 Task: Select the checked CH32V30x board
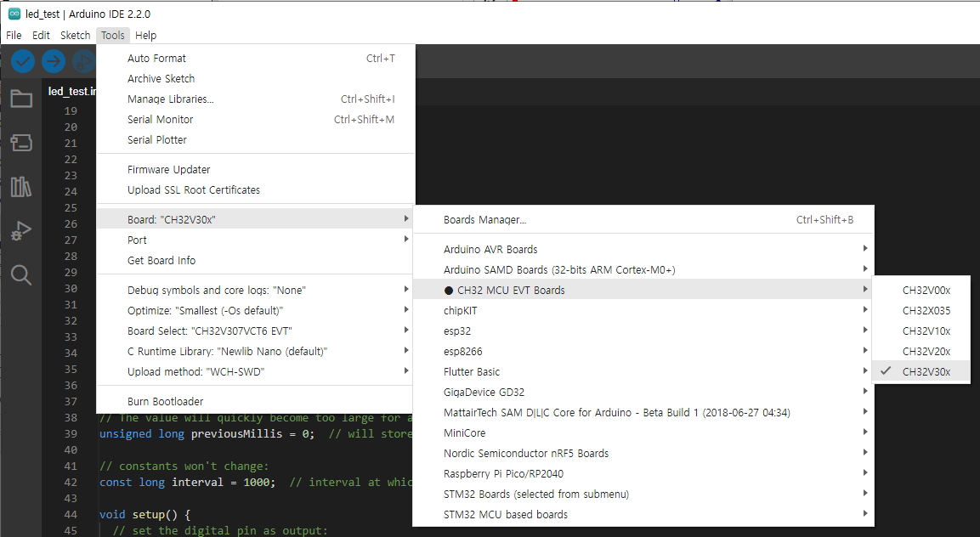[922, 372]
